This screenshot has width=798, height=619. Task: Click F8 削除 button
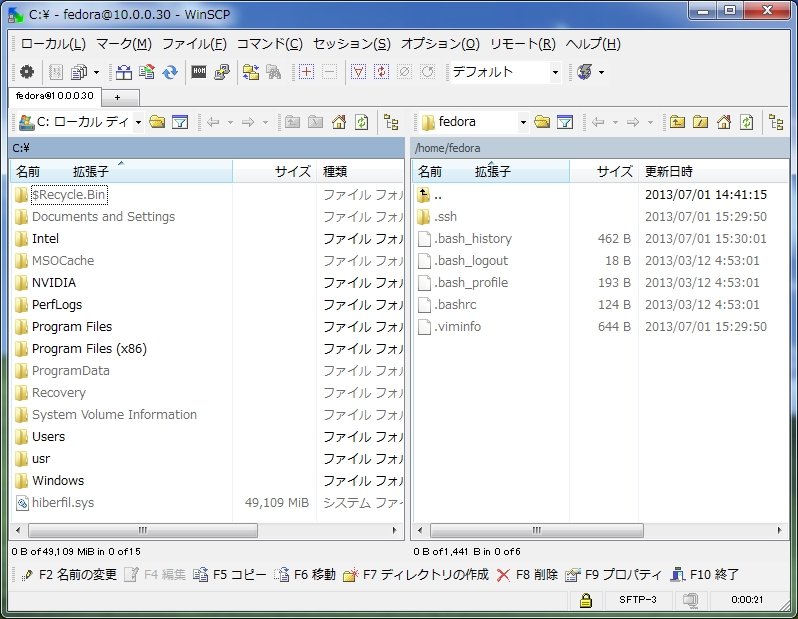click(527, 575)
